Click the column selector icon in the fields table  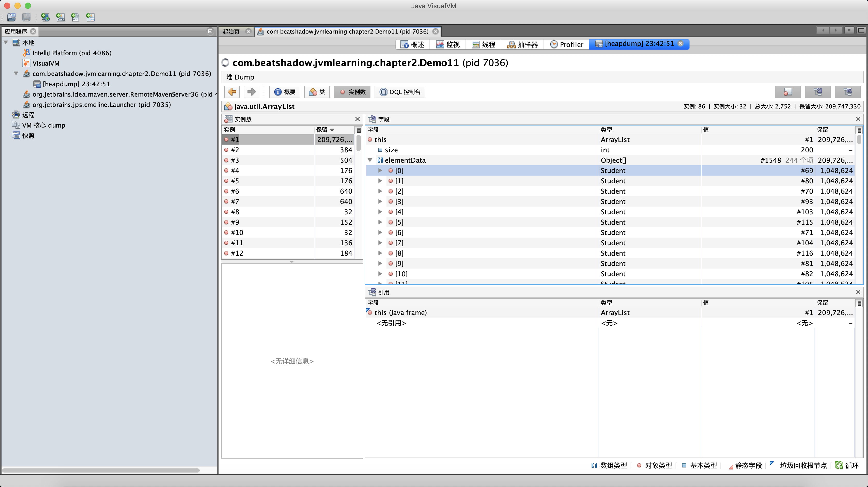(859, 130)
